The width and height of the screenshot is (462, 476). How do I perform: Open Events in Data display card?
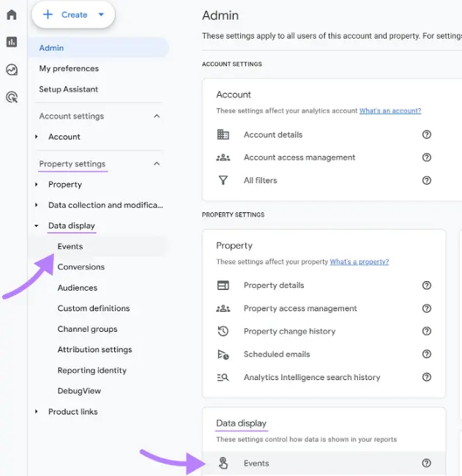pyautogui.click(x=256, y=464)
